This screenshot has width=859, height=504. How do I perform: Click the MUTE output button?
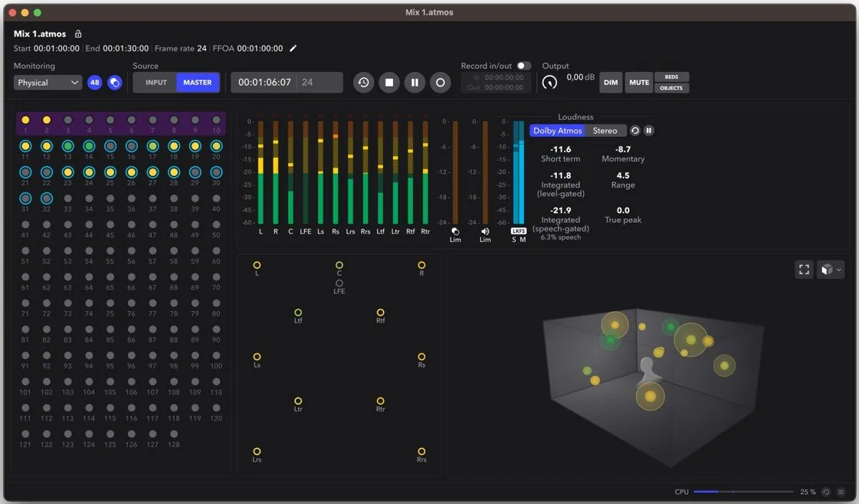click(x=639, y=83)
